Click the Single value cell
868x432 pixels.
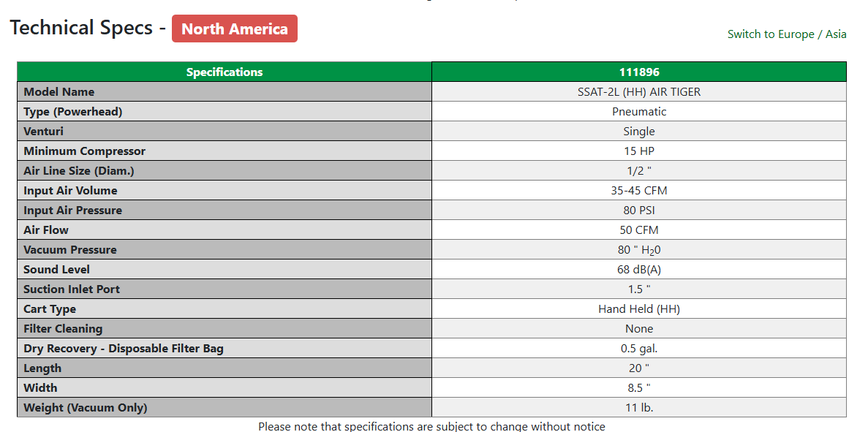point(639,132)
